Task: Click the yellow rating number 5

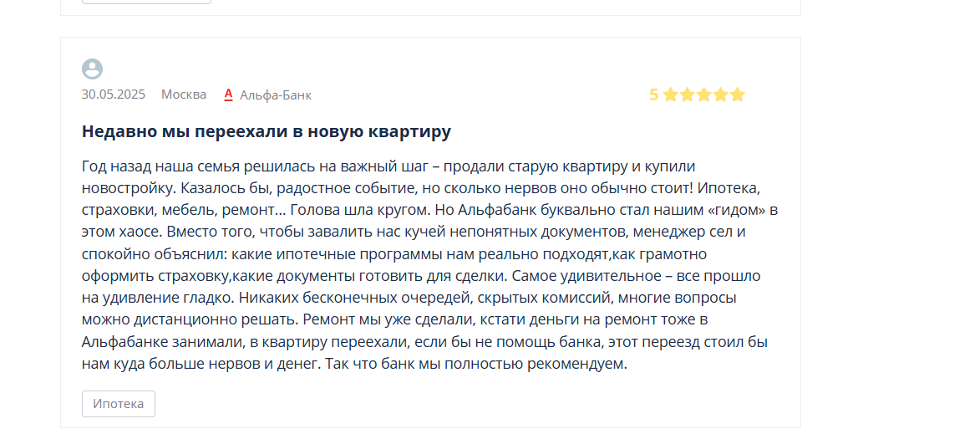Action: point(653,94)
